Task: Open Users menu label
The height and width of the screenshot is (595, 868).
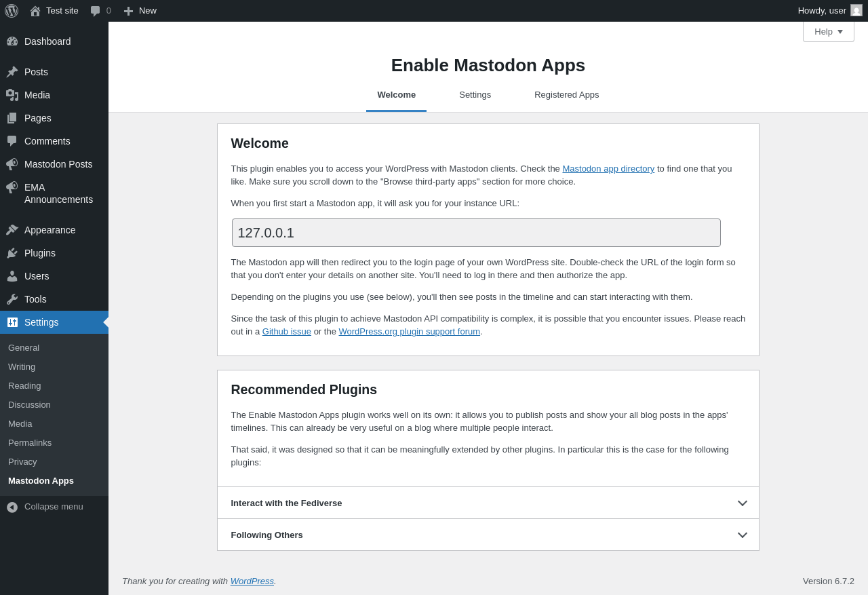Action: coord(37,276)
